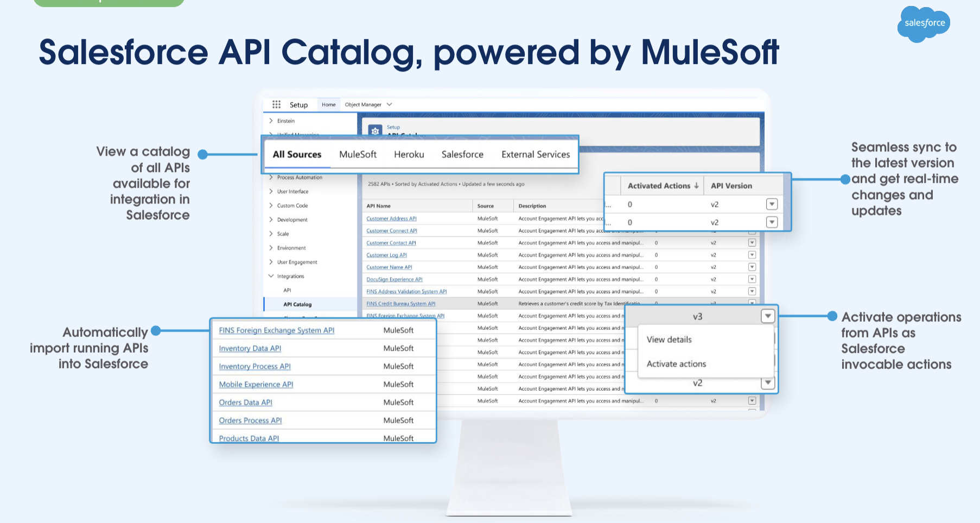Click the Activated Actions column header

click(659, 186)
